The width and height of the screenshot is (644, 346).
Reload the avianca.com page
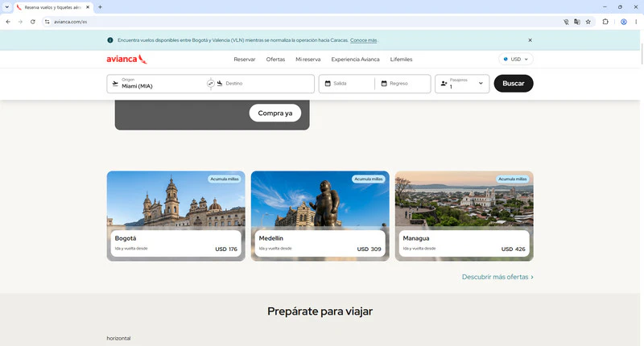32,22
